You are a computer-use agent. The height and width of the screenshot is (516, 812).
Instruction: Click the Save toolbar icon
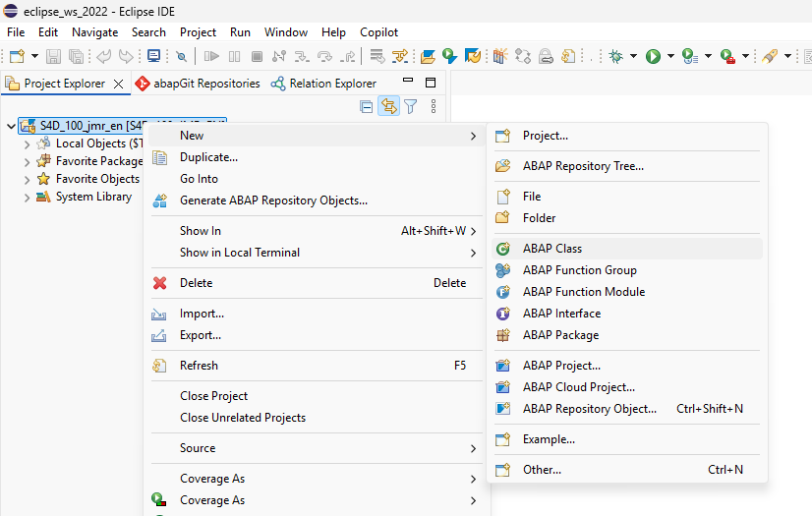(x=53, y=56)
